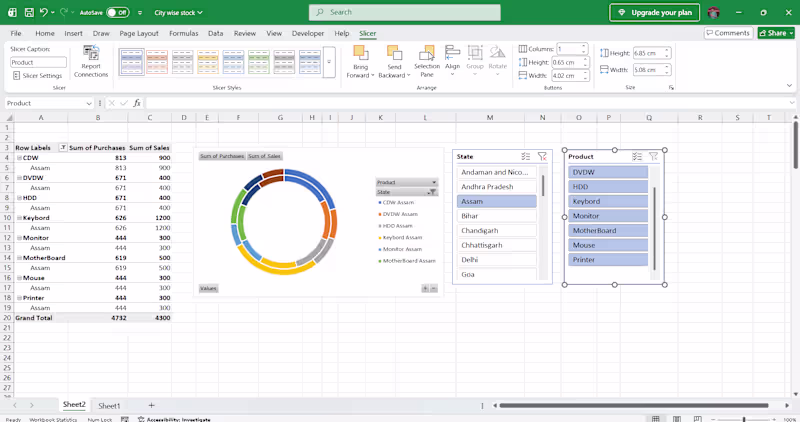Open Slicer Settings
This screenshot has height=422, width=800.
37,76
